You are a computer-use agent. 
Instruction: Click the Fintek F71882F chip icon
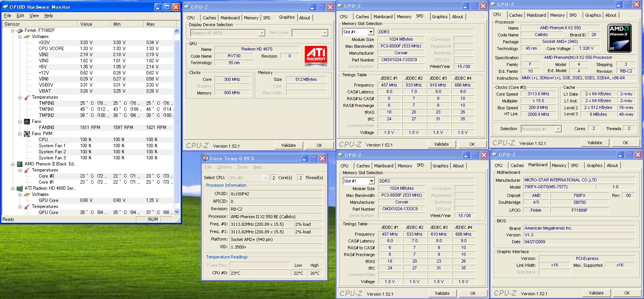(x=20, y=30)
